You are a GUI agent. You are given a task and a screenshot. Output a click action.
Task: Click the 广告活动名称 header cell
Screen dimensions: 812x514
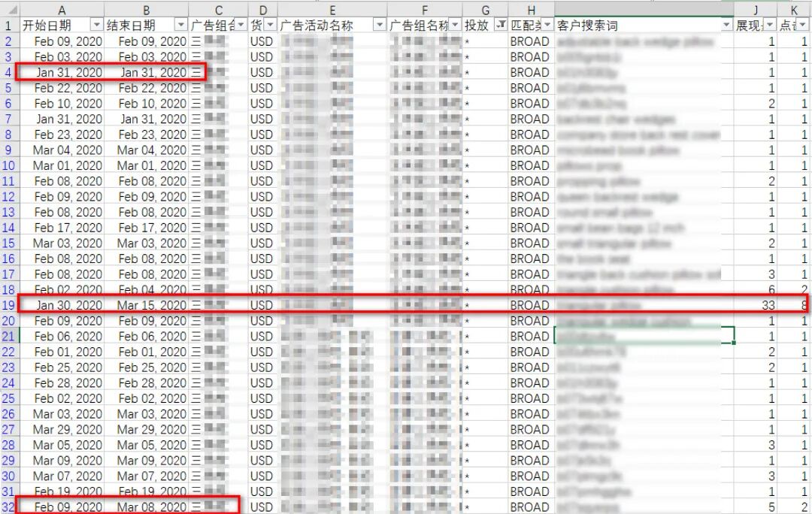tap(332, 26)
